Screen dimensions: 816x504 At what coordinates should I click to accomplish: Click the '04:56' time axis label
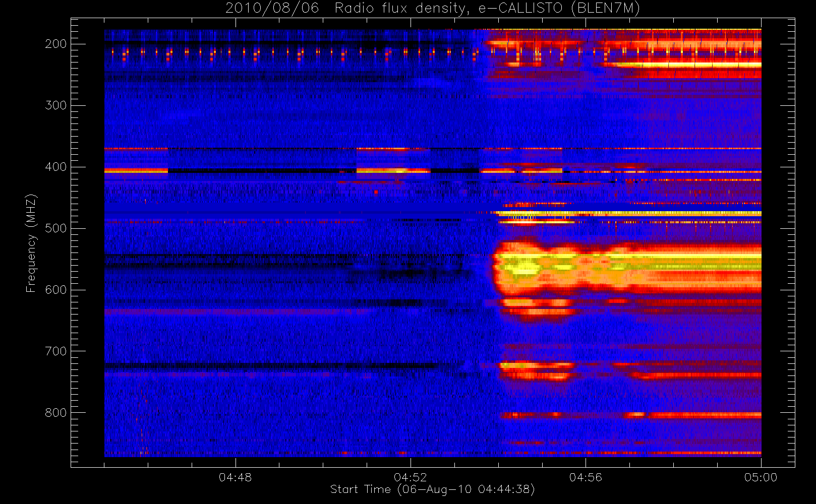[x=586, y=477]
